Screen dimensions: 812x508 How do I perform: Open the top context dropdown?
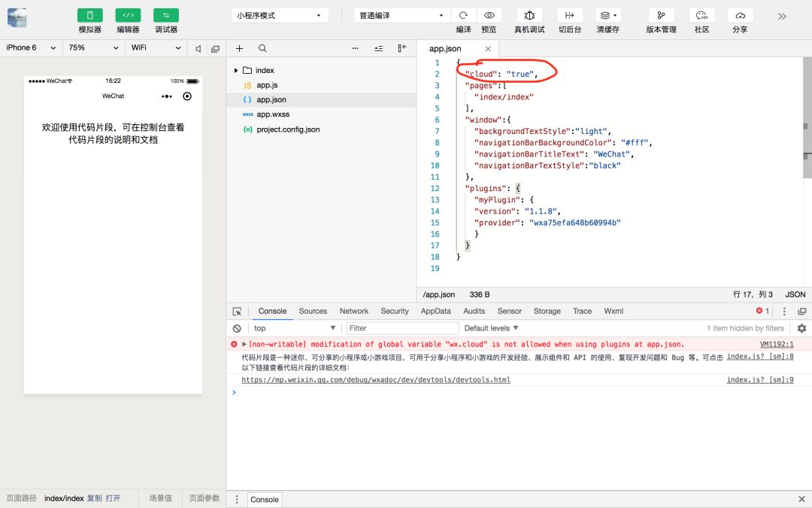(x=294, y=328)
